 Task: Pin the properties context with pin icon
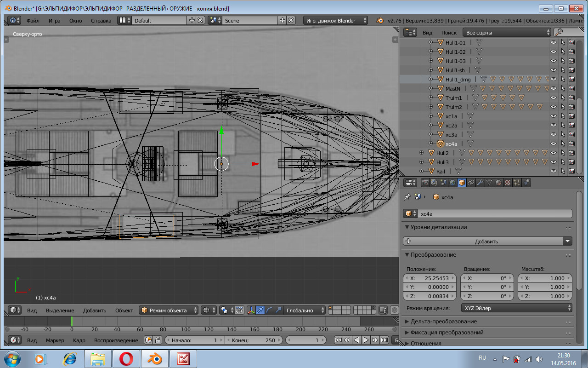tap(407, 197)
